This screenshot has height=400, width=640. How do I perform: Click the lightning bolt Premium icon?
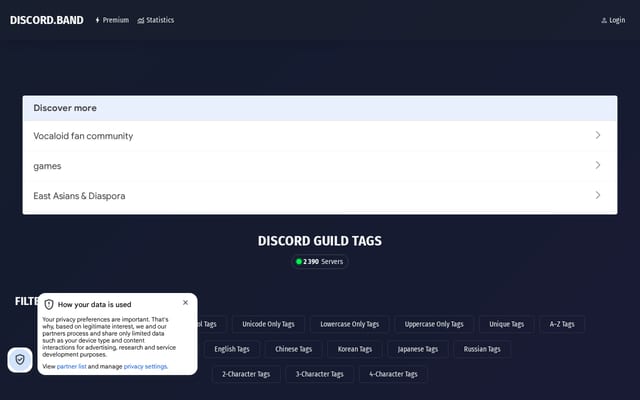(97, 20)
